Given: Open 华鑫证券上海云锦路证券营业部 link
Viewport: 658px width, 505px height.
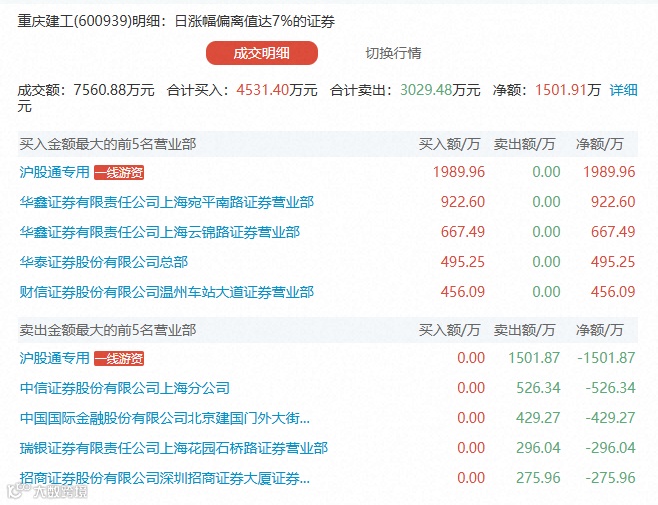Looking at the screenshot, I should coord(159,232).
